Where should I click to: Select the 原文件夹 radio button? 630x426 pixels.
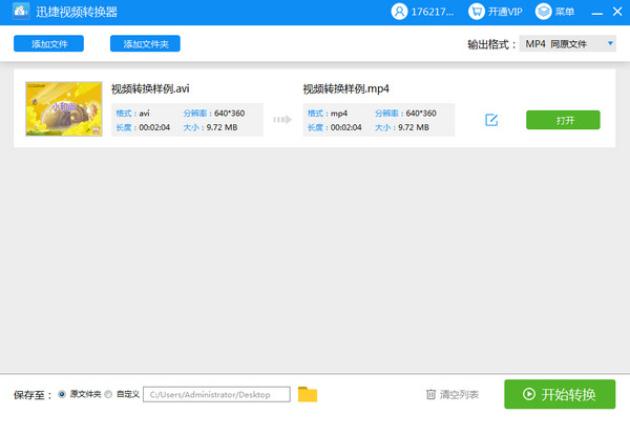pyautogui.click(x=62, y=395)
